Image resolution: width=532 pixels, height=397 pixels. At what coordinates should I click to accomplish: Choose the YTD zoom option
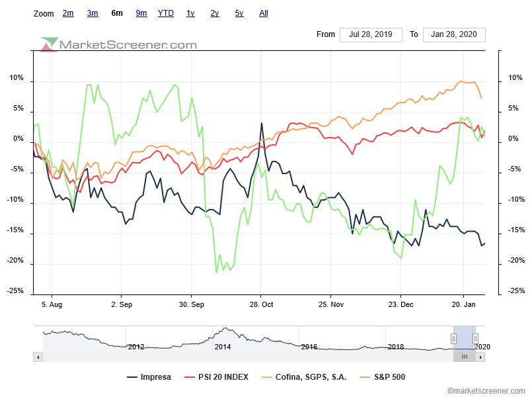(x=166, y=13)
